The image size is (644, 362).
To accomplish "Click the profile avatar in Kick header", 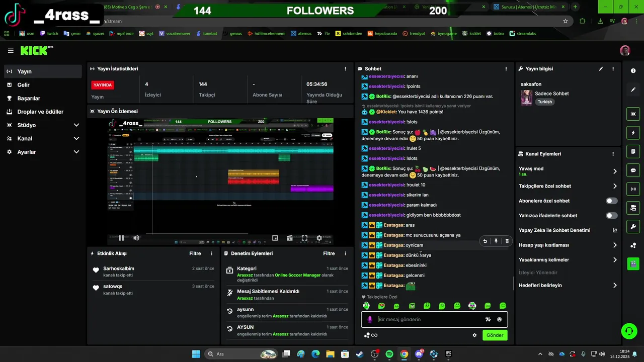I will 625,51.
